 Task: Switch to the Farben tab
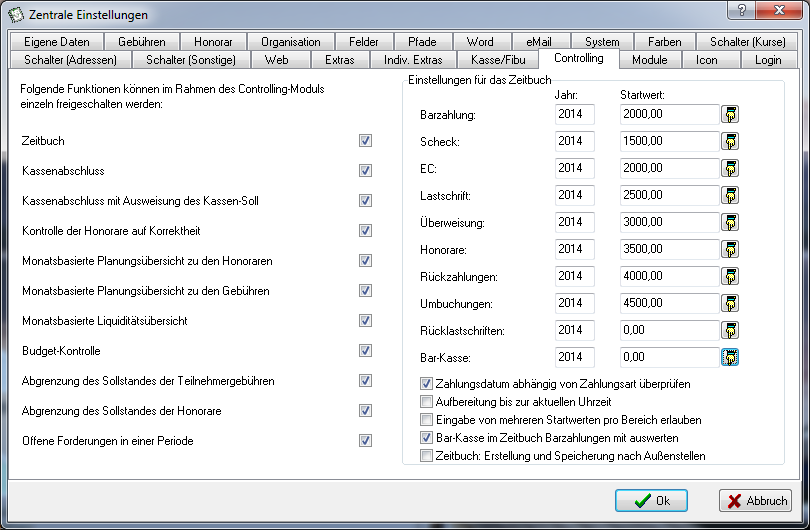tap(665, 42)
